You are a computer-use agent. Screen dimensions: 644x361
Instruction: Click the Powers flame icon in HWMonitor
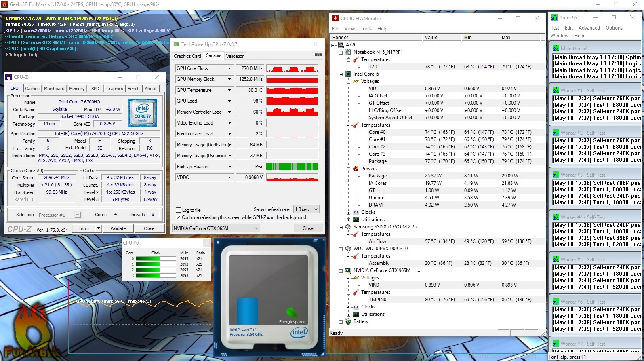pyautogui.click(x=356, y=169)
